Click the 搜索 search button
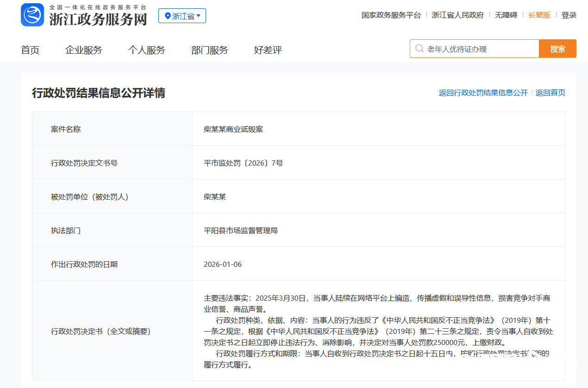Viewport: 588px width, 388px height. [557, 48]
